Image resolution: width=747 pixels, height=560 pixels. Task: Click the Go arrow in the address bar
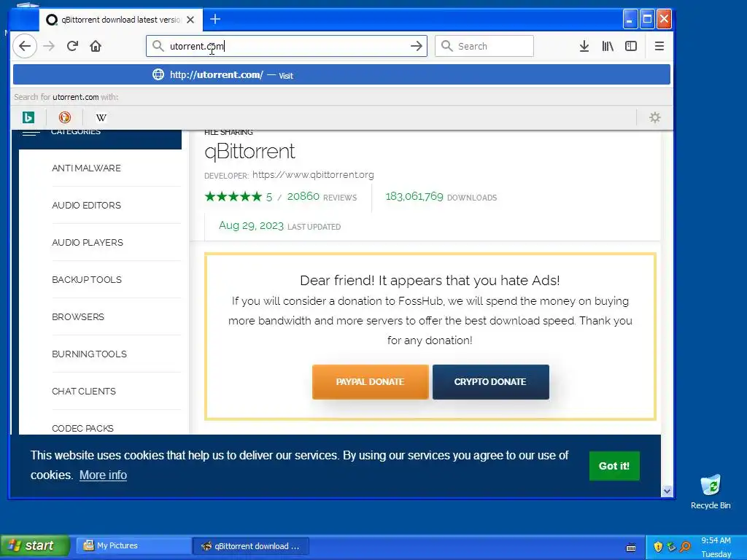tap(417, 46)
